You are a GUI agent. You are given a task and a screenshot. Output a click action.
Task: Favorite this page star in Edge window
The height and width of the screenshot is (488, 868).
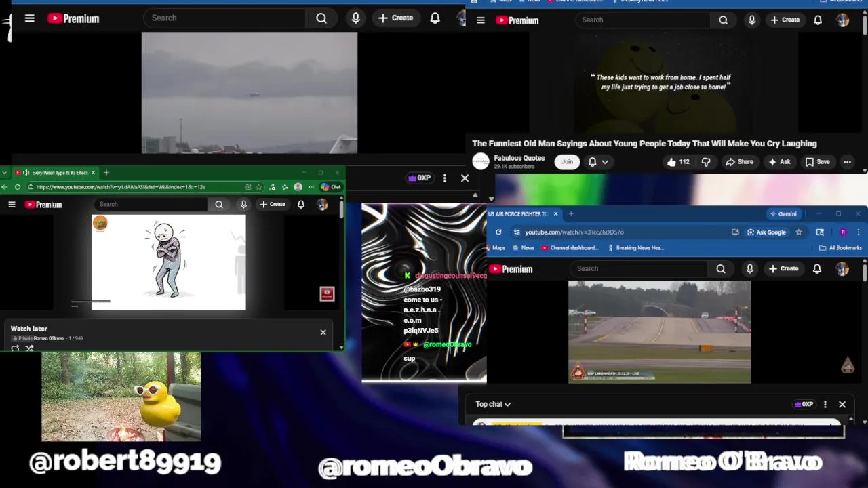pos(258,187)
